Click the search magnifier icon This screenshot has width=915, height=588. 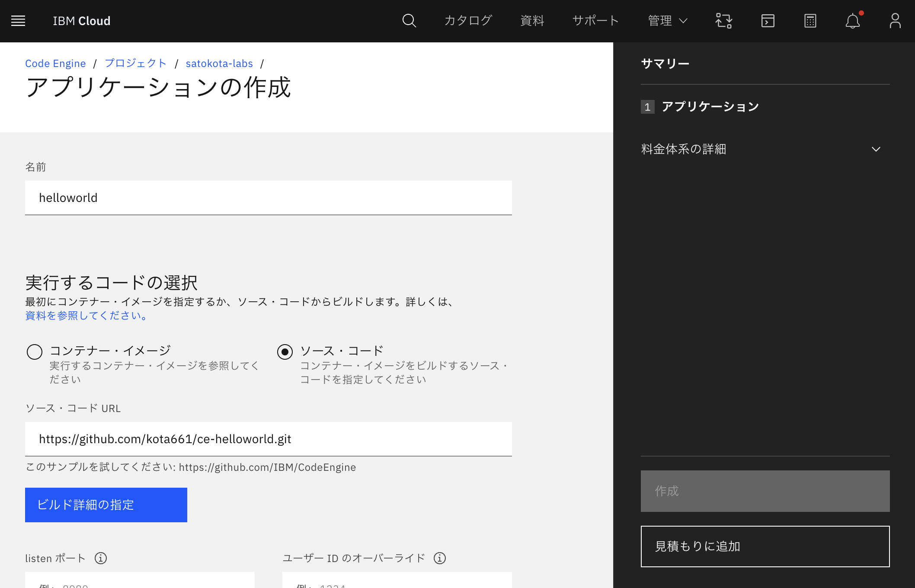[409, 21]
